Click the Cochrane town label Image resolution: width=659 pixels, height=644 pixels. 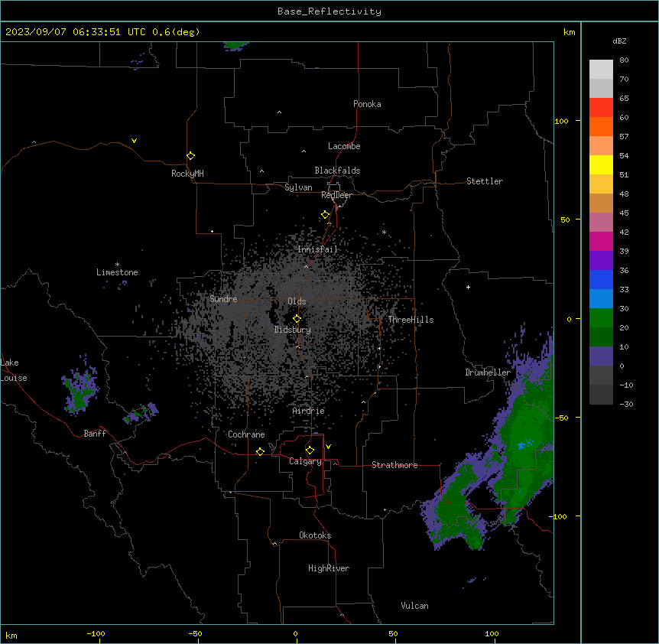pos(246,434)
